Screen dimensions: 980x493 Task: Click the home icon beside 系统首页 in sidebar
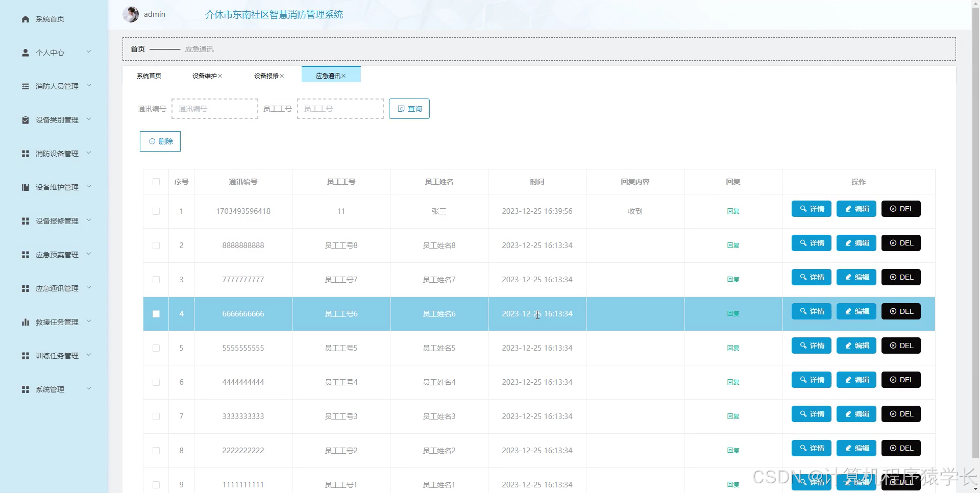click(x=26, y=19)
